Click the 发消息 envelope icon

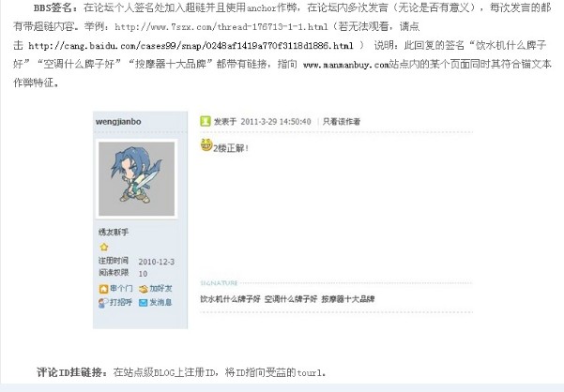tap(144, 303)
